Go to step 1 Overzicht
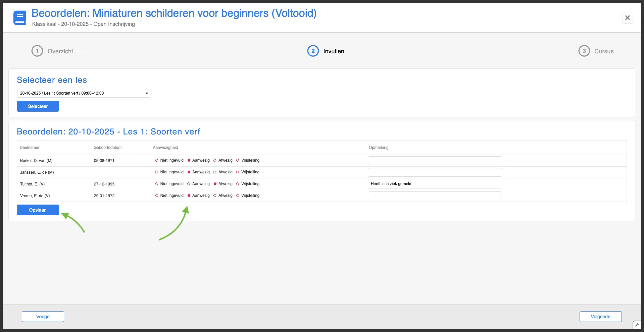644x332 pixels. click(x=52, y=51)
